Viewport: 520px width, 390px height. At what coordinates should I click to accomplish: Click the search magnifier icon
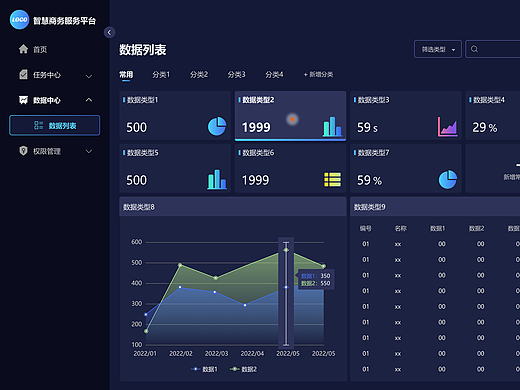[x=474, y=49]
